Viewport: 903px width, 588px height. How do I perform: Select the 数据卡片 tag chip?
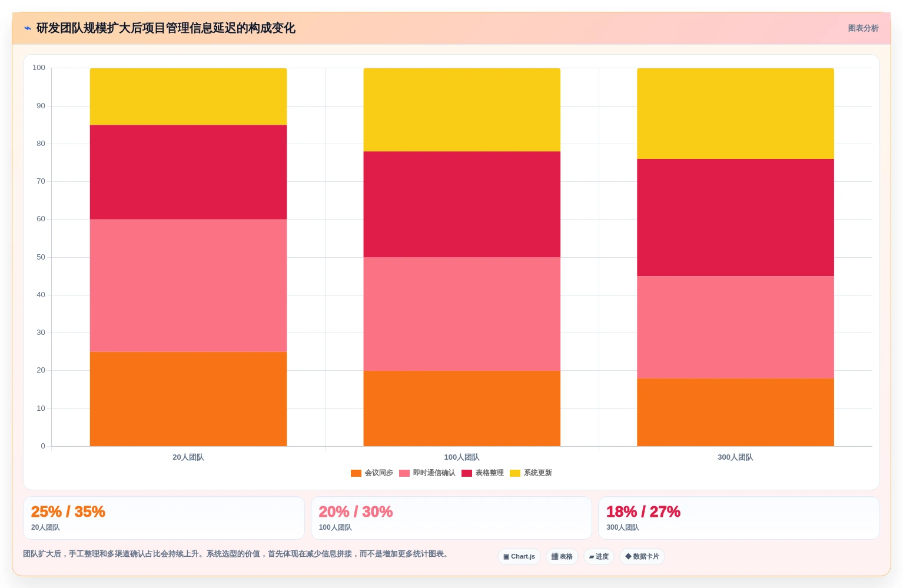click(642, 557)
